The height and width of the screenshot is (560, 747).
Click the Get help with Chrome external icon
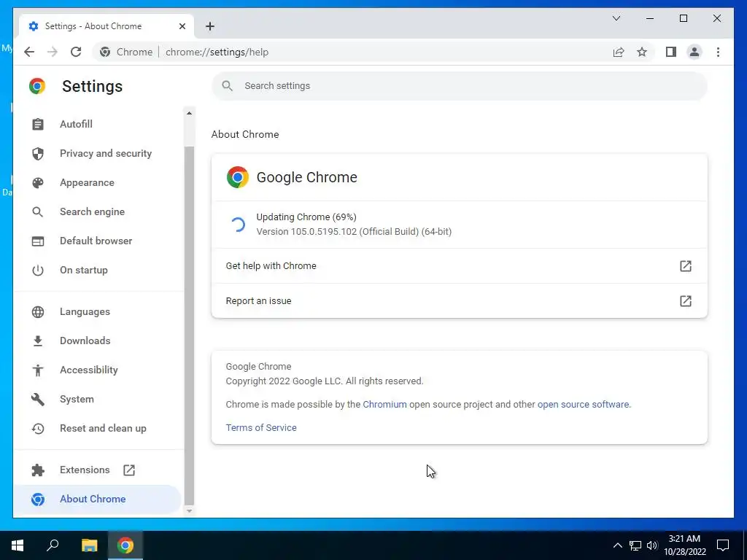click(686, 265)
